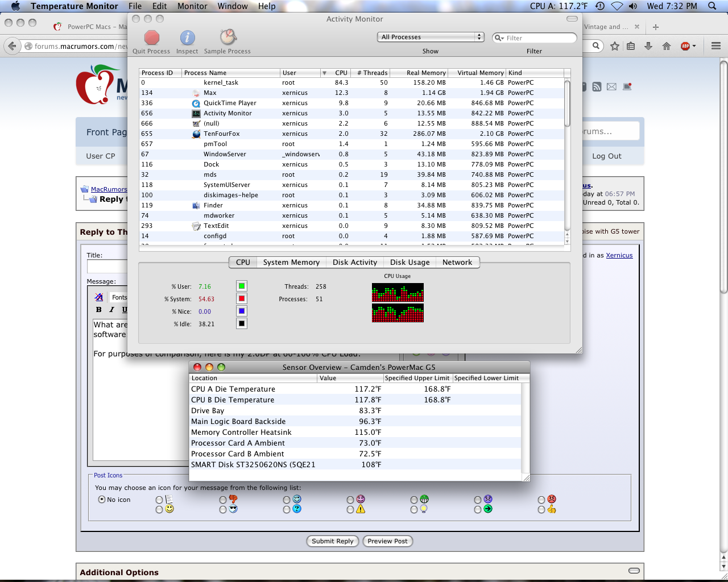Image resolution: width=728 pixels, height=582 pixels.
Task: Click the green % User color swatch
Action: (x=242, y=286)
